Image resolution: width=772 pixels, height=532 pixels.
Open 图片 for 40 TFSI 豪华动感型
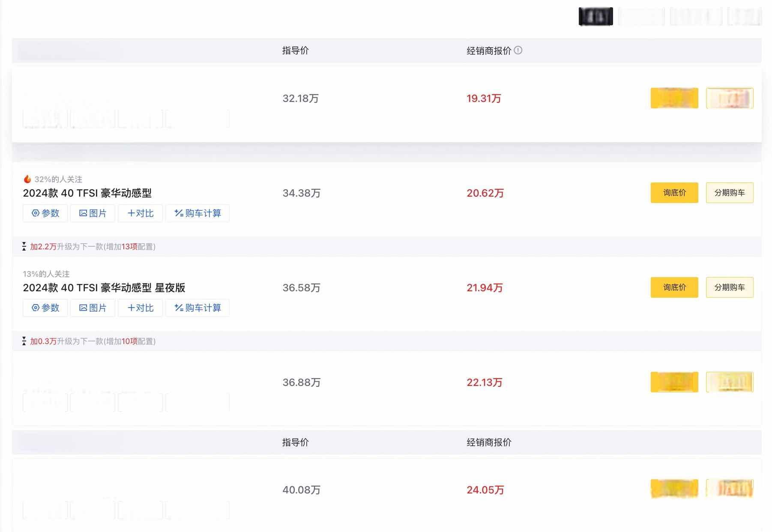pos(93,213)
